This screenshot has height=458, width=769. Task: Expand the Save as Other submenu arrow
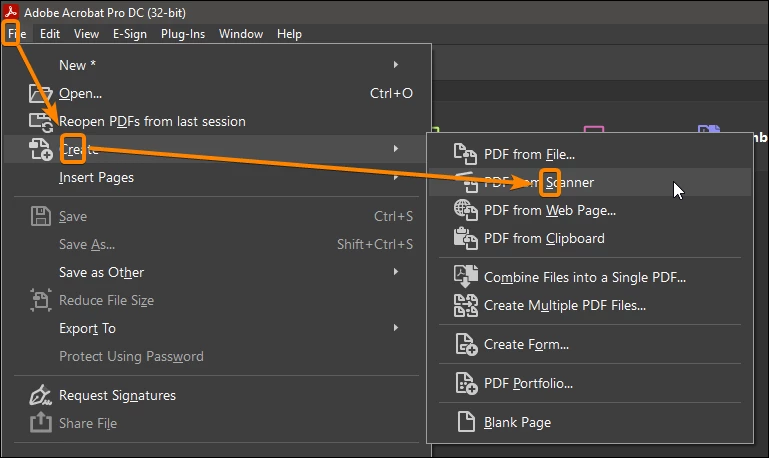396,272
